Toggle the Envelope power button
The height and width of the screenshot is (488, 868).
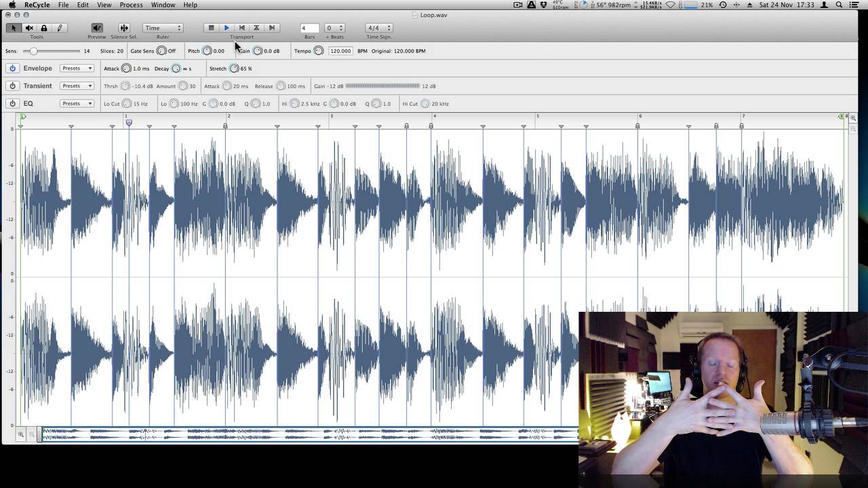point(12,68)
